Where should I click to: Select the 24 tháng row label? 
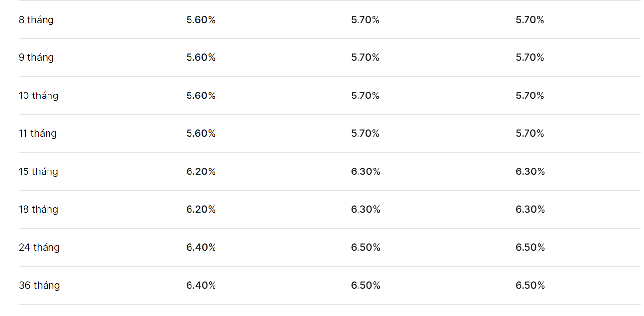39,248
